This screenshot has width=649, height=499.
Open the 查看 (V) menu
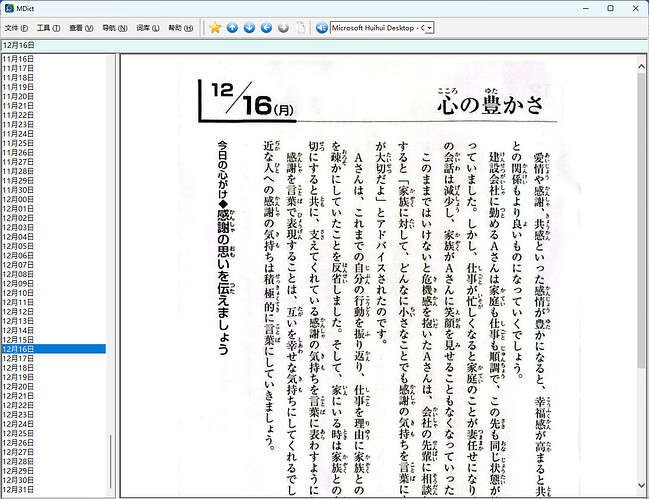coord(81,28)
